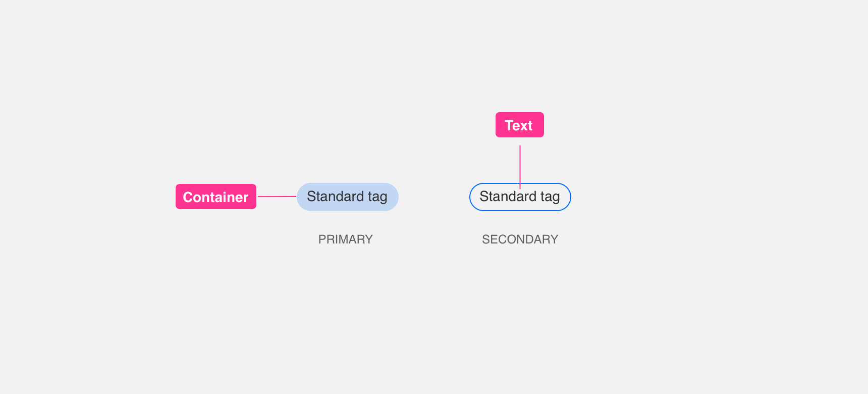Viewport: 868px width, 394px height.
Task: Click the pink Text annotation label
Action: coord(520,125)
